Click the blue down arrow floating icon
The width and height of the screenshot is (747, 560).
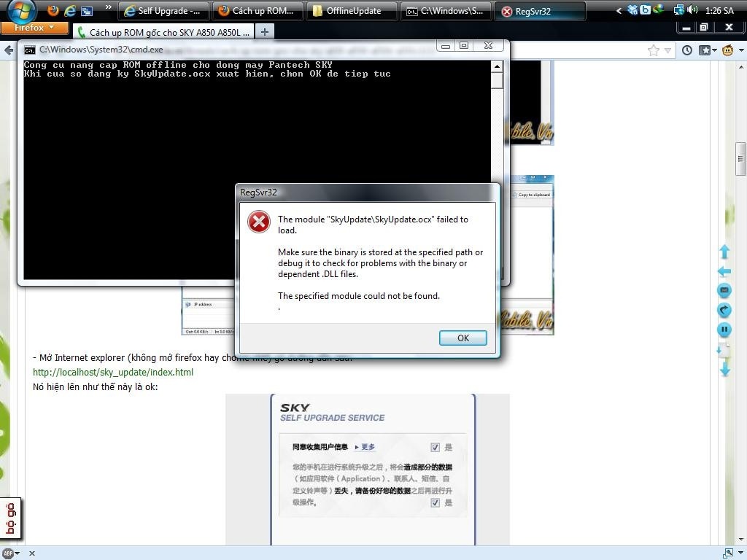tap(724, 370)
